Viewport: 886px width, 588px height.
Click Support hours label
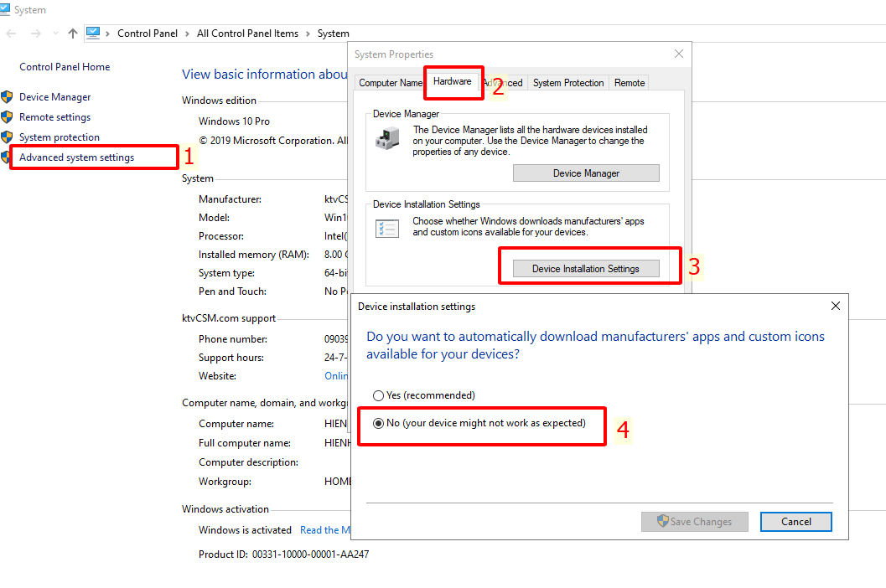(x=231, y=358)
